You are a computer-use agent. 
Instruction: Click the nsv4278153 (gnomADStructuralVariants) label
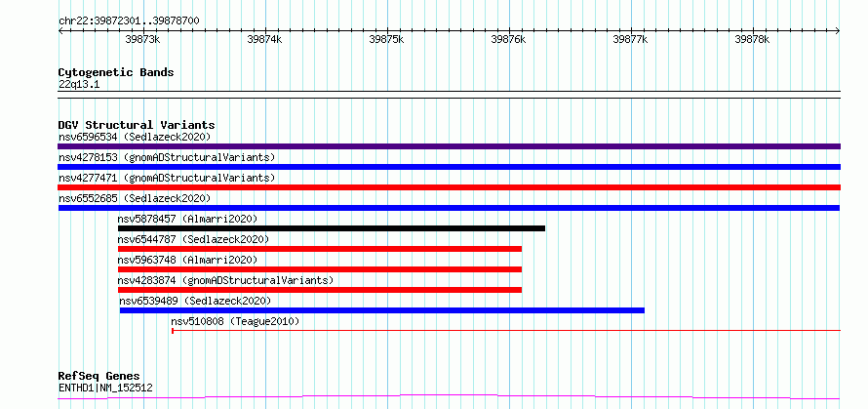pyautogui.click(x=167, y=157)
